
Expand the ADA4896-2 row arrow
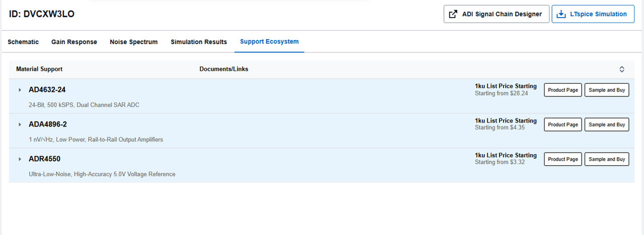coord(20,125)
